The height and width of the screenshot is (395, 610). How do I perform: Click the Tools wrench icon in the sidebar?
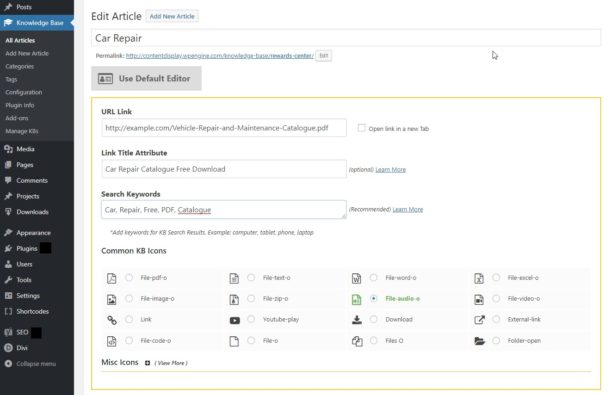tap(8, 279)
